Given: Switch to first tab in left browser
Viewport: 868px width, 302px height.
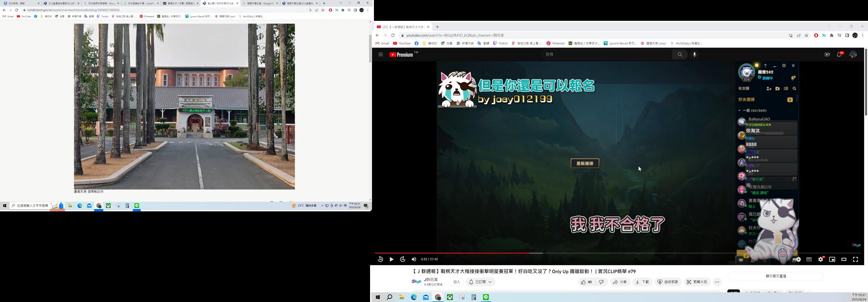Looking at the screenshot, I should [21, 3].
